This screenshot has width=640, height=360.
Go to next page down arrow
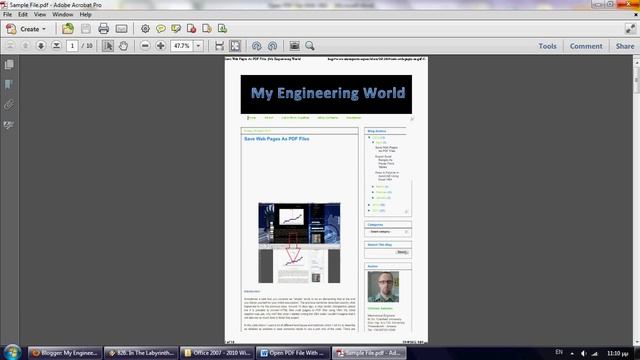(x=41, y=46)
